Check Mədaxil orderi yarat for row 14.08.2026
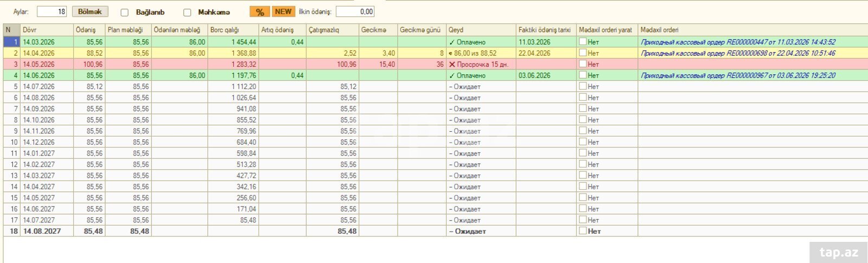 click(582, 97)
